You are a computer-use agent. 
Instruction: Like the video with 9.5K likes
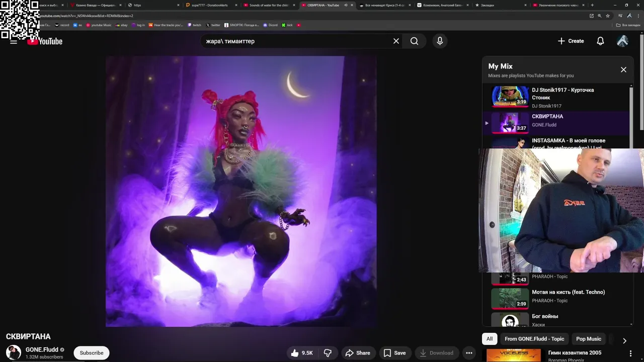point(302,353)
